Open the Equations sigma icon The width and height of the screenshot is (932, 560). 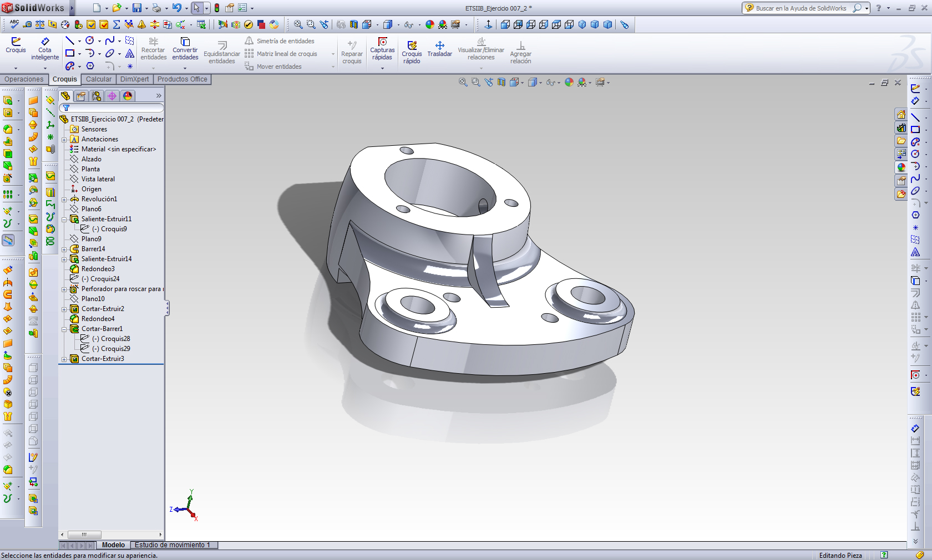[x=116, y=24]
